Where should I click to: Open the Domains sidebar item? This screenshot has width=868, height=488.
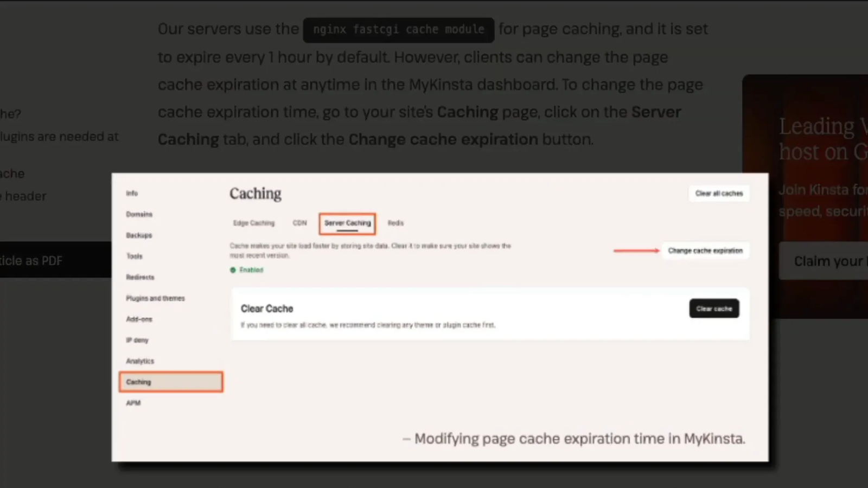click(139, 214)
